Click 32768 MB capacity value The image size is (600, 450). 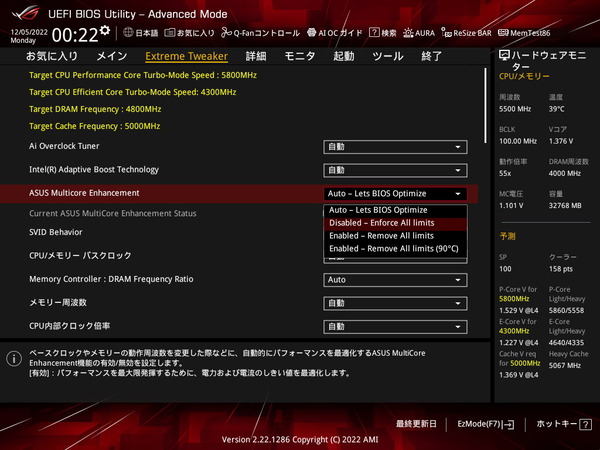tap(565, 205)
